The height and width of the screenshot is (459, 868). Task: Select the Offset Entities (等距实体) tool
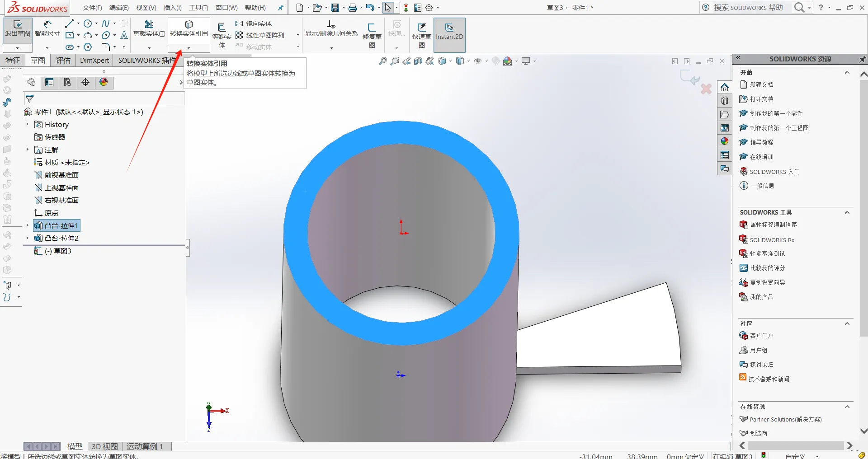pyautogui.click(x=222, y=35)
